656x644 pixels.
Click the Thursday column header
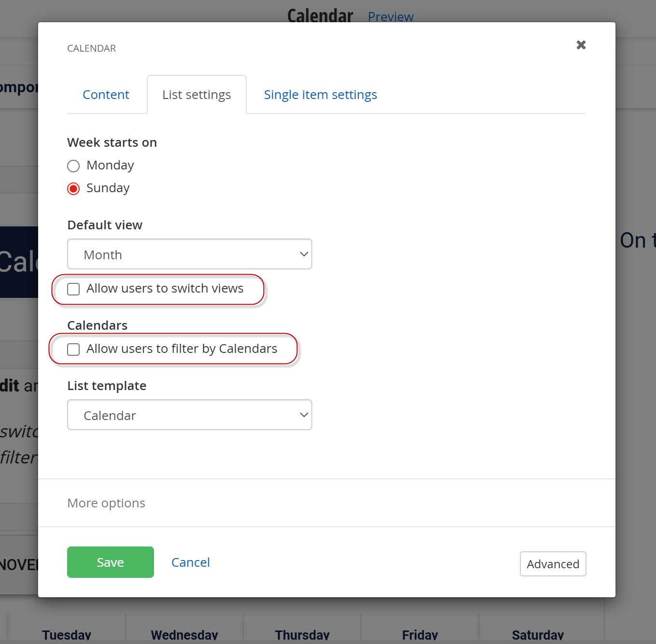click(x=302, y=634)
